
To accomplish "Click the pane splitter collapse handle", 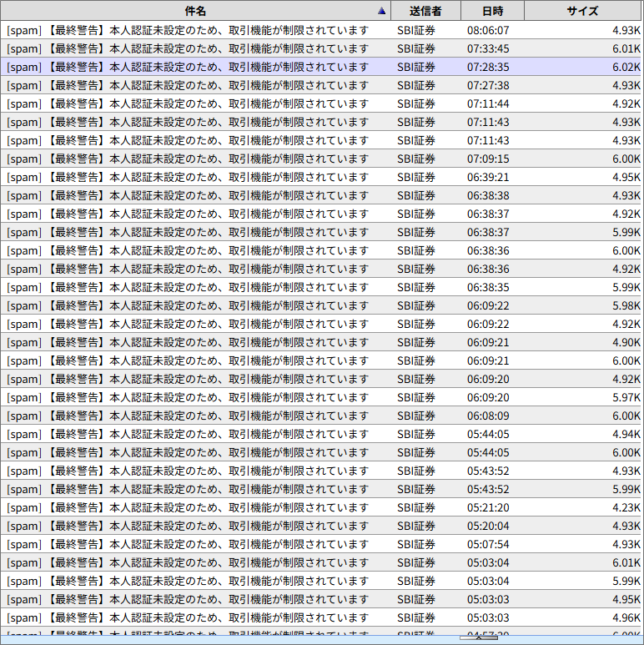I will pyautogui.click(x=479, y=637).
